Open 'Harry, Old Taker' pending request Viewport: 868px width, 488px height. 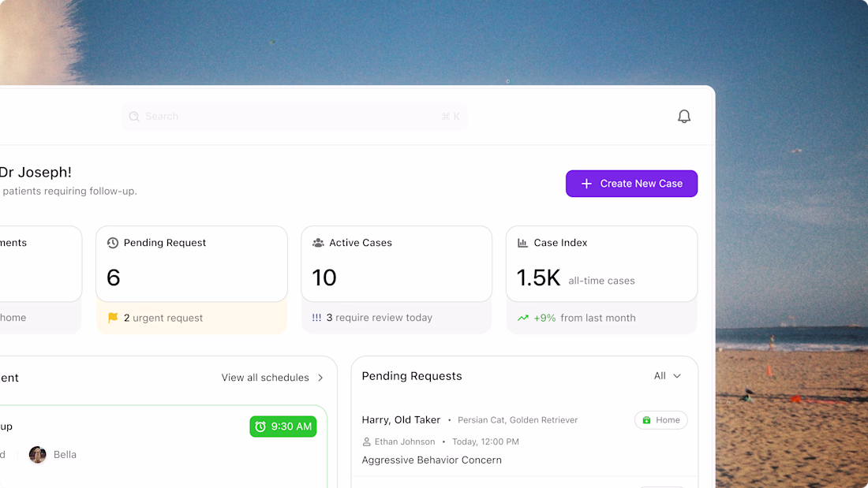pos(402,420)
